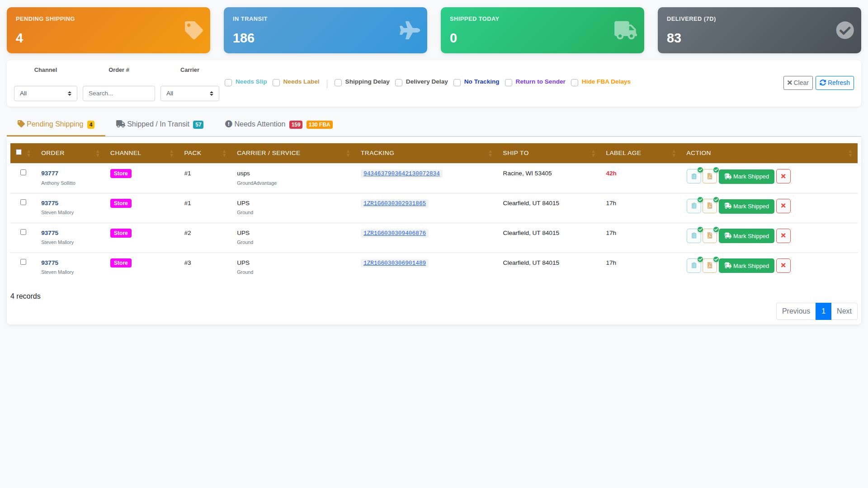Open the Carrier dropdown
This screenshot has width=868, height=488.
(x=189, y=93)
